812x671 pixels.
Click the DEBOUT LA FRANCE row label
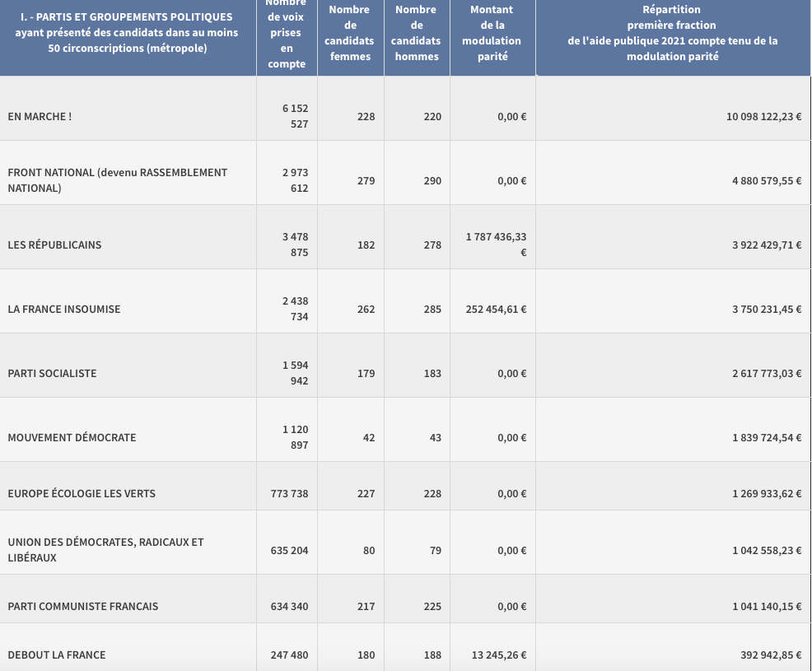(57, 655)
